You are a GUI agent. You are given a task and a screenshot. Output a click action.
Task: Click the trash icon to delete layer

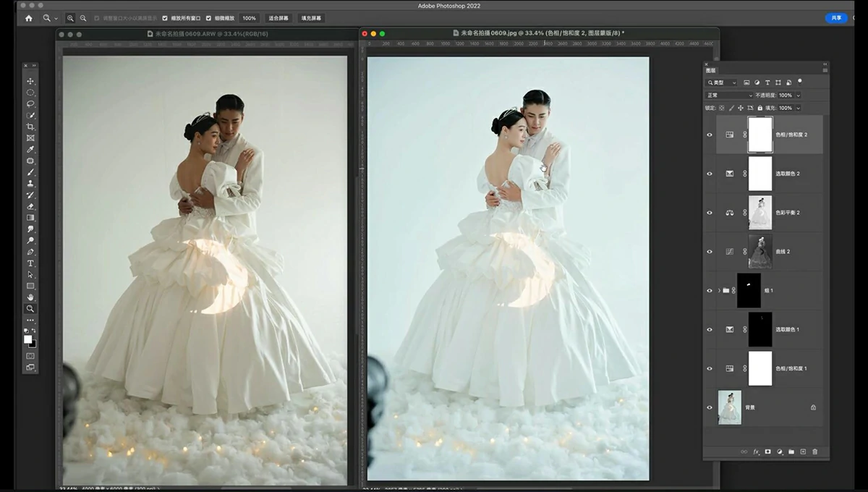(x=815, y=451)
